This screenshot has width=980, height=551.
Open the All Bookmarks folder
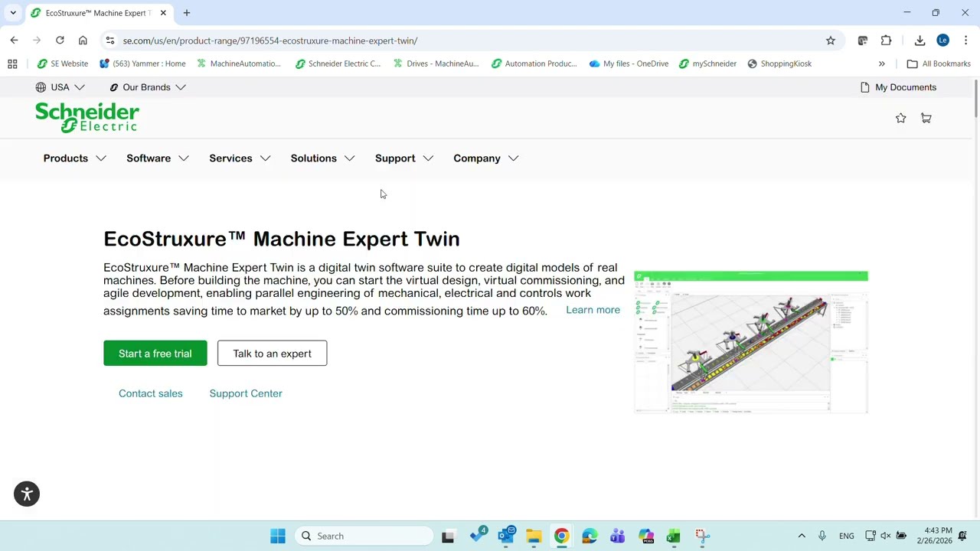pos(939,64)
